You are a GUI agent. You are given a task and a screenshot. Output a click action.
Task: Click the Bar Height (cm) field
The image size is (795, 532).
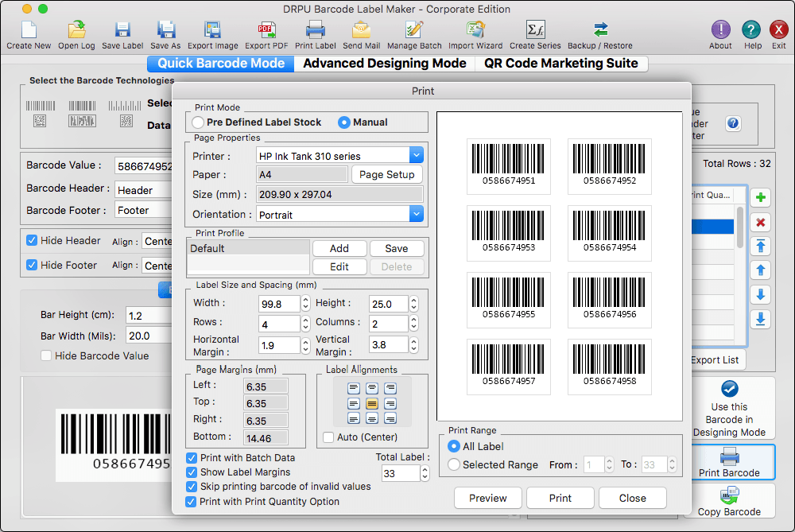point(149,316)
